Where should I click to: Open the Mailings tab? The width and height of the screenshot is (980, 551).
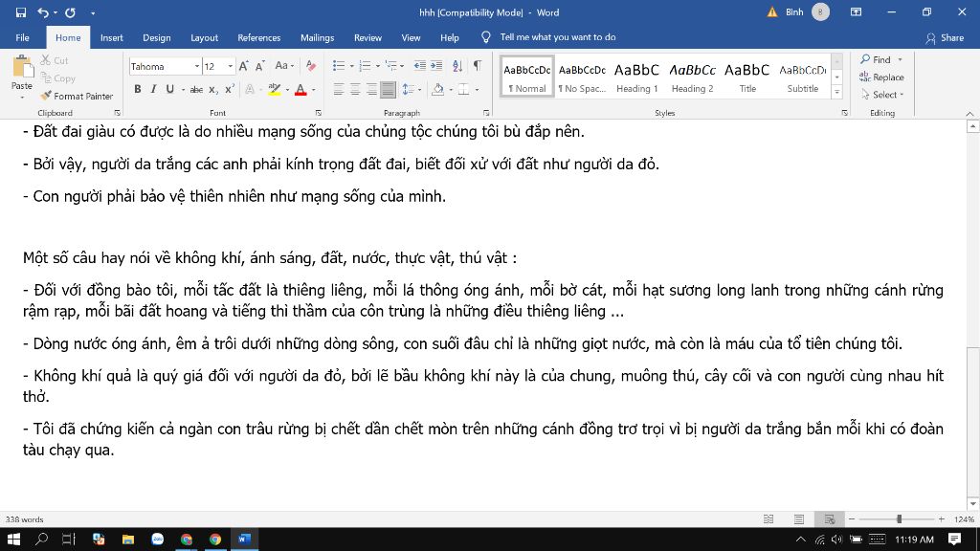tap(317, 37)
